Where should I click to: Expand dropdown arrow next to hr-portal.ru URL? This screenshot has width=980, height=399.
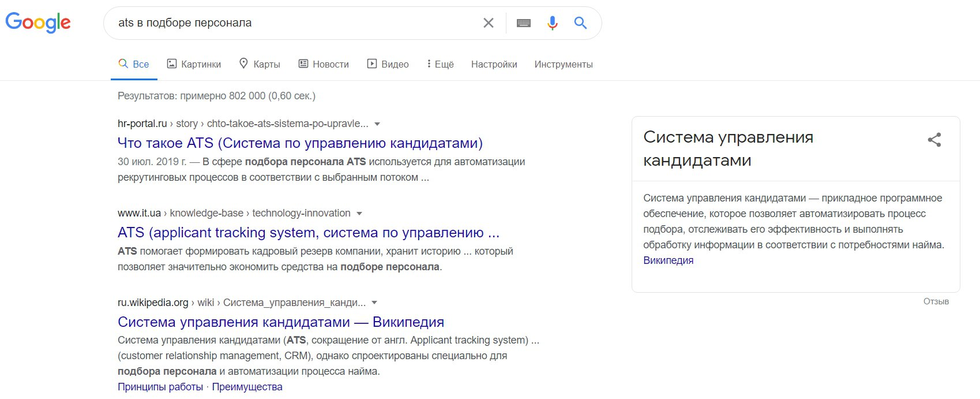[x=377, y=124]
